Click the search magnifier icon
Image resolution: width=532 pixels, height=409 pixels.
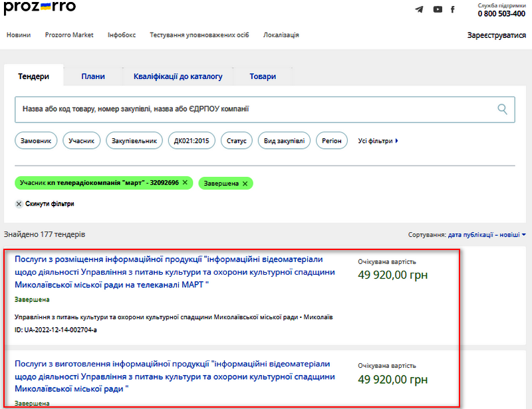pos(503,109)
